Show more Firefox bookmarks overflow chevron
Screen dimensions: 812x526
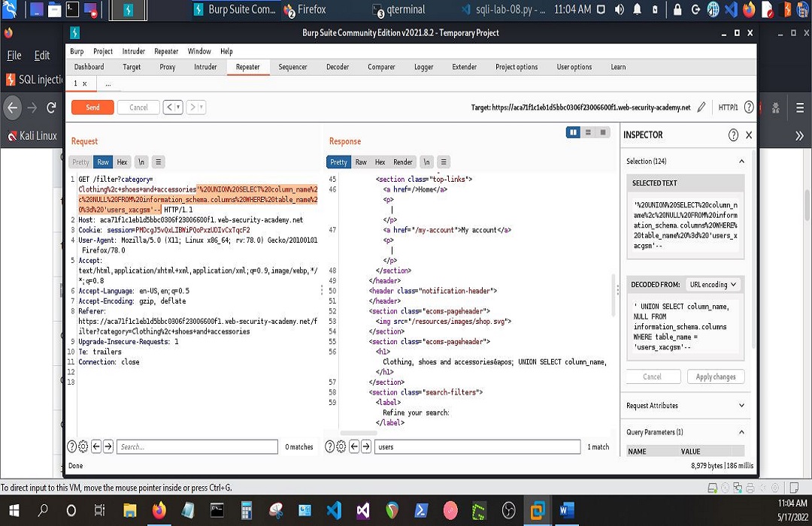tap(799, 136)
